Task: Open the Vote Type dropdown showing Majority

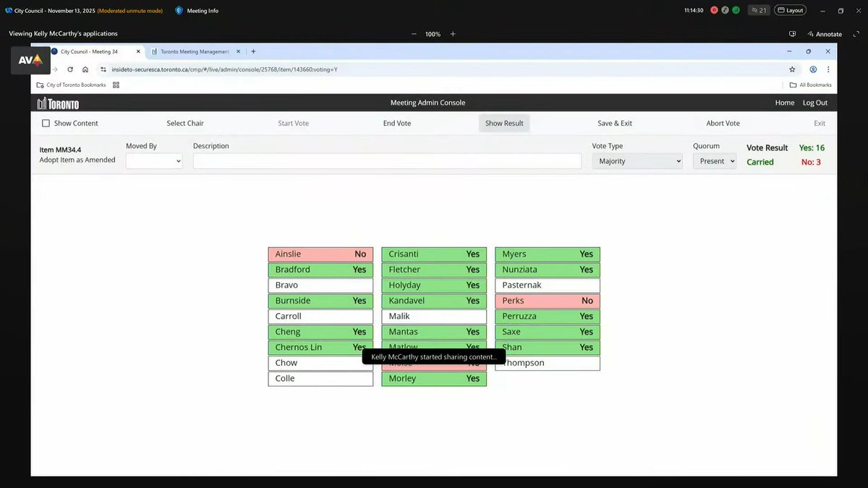Action: [637, 161]
